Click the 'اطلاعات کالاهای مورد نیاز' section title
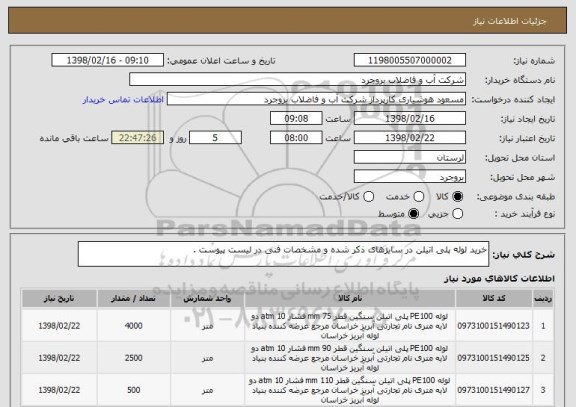 click(499, 279)
